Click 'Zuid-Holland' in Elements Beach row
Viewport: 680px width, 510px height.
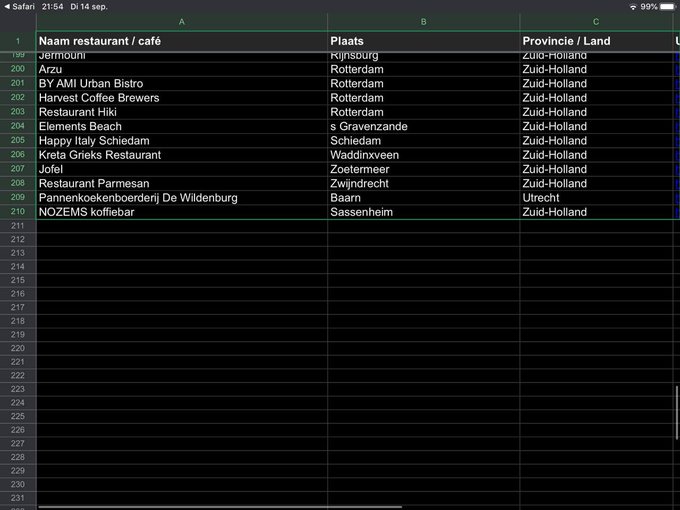coord(596,127)
